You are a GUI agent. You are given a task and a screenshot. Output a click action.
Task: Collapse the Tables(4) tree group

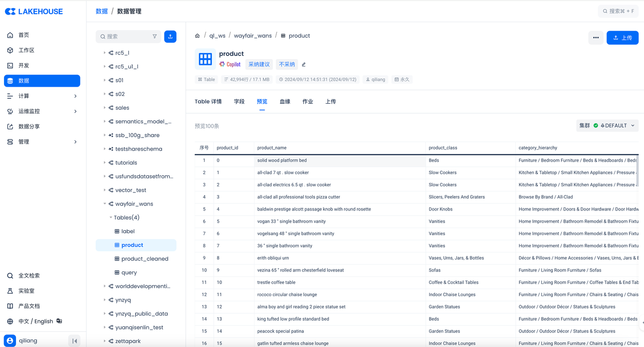(111, 218)
